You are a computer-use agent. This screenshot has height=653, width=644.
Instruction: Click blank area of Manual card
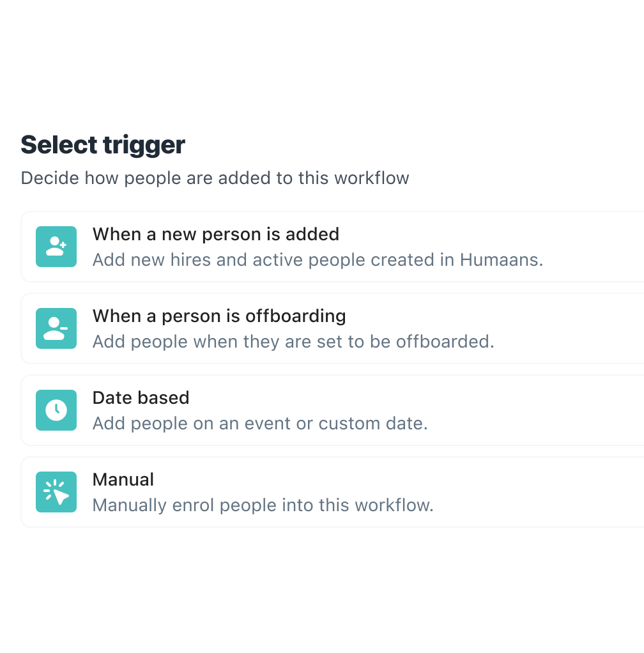tap(541, 492)
